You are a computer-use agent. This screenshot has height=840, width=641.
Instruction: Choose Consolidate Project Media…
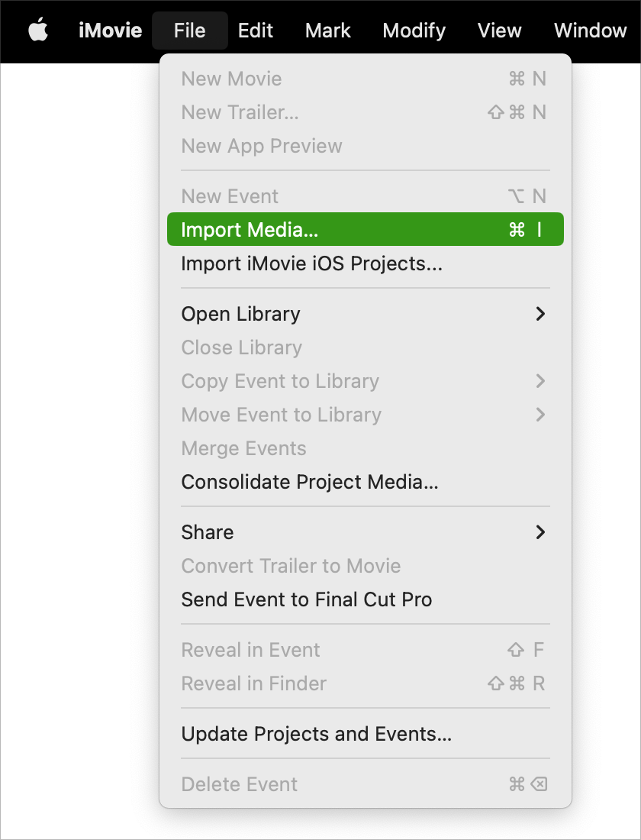pyautogui.click(x=366, y=482)
